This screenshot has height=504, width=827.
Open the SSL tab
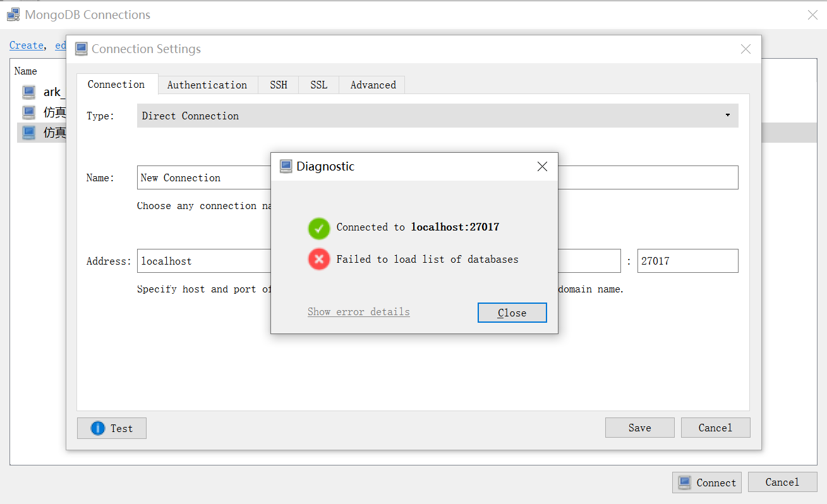coord(319,85)
